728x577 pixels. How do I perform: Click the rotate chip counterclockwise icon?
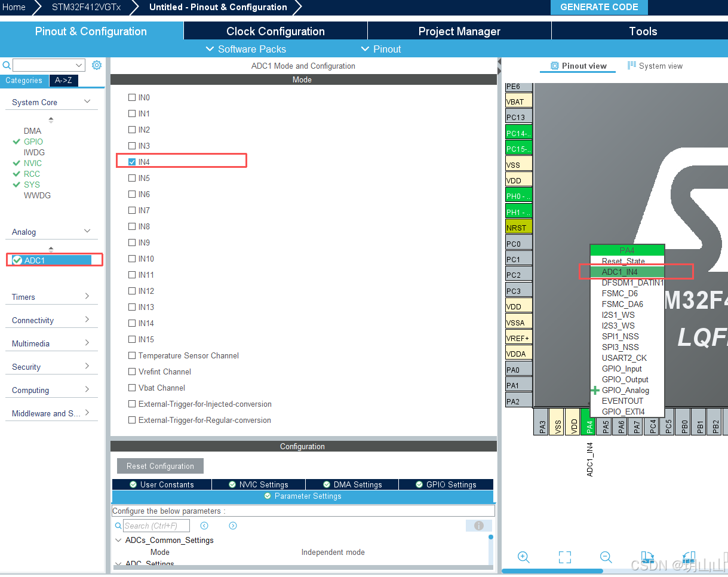coord(687,557)
